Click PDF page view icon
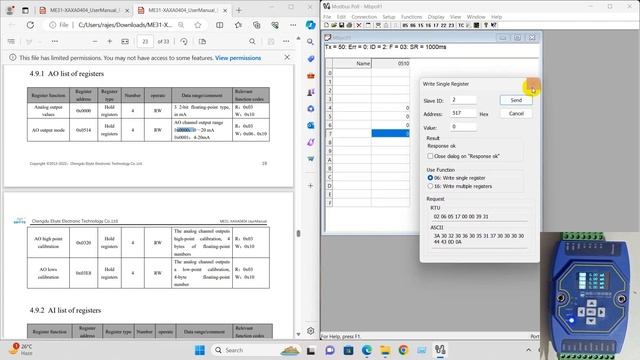640x360 pixels. tap(202, 42)
